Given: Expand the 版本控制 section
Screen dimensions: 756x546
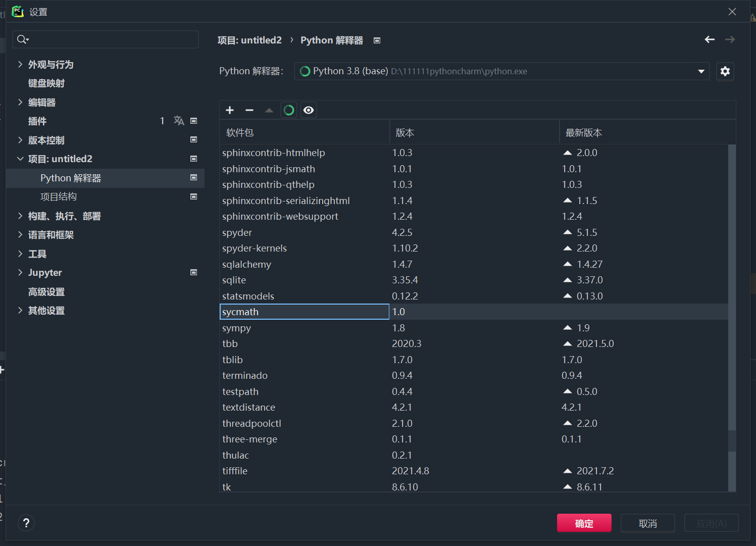Looking at the screenshot, I should [x=20, y=140].
